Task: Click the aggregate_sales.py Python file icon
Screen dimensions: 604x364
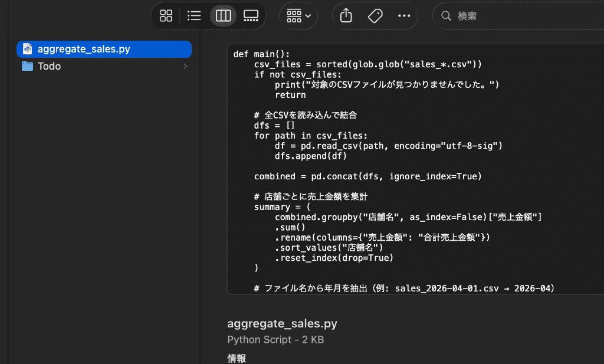Action: click(x=27, y=49)
